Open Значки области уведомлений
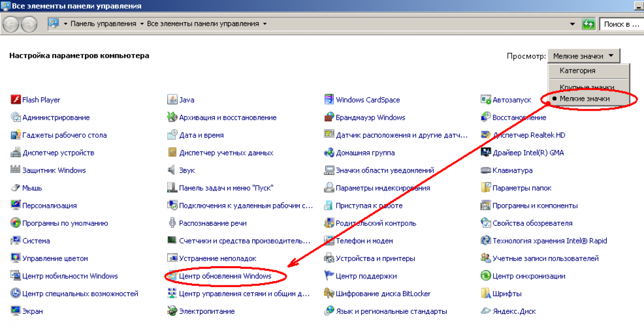The height and width of the screenshot is (336, 644). tap(385, 170)
